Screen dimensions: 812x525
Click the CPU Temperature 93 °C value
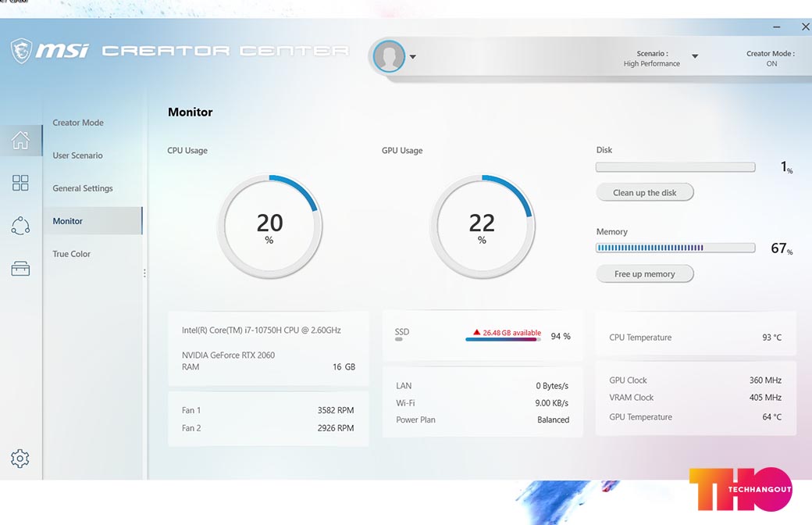pos(771,337)
